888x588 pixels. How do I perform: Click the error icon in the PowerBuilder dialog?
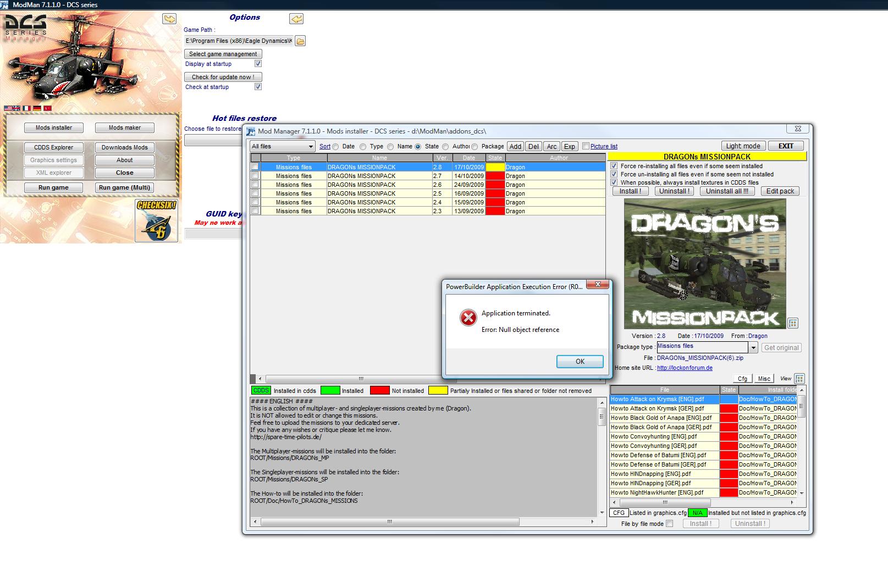468,318
